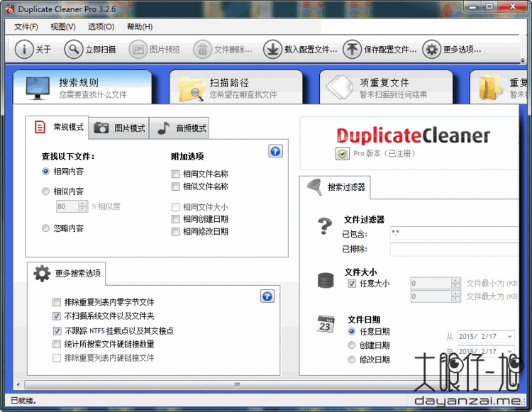Uncheck 不扫描系统文件以及文件夹

tap(57, 316)
